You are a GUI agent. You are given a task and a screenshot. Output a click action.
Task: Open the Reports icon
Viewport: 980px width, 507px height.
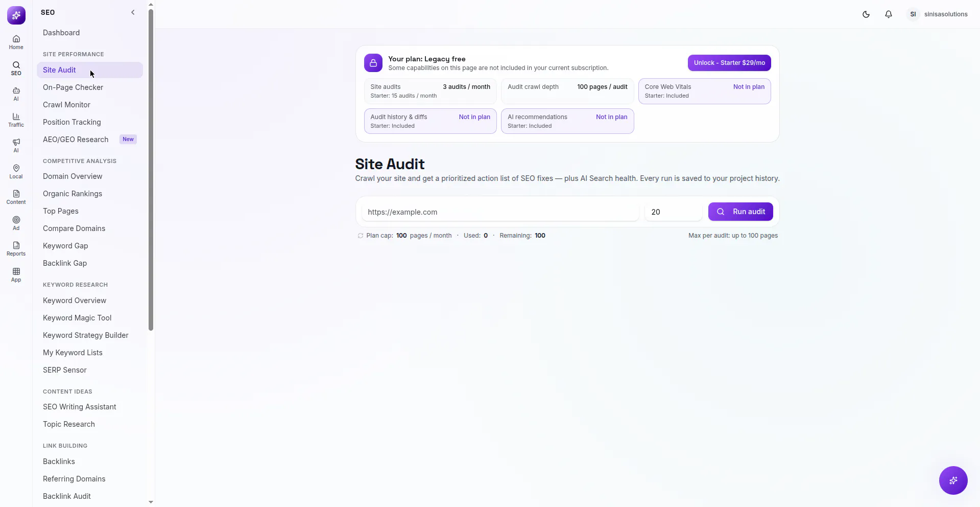(x=16, y=249)
